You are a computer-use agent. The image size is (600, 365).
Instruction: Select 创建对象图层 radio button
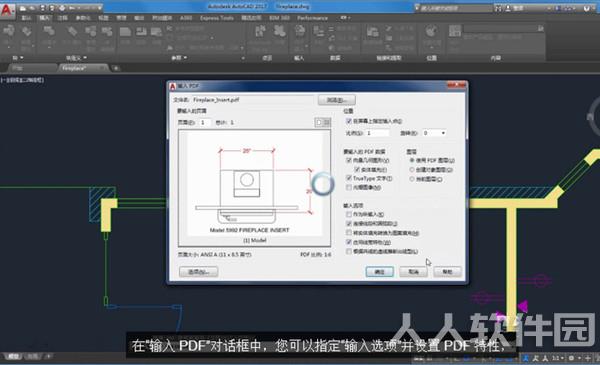point(412,169)
